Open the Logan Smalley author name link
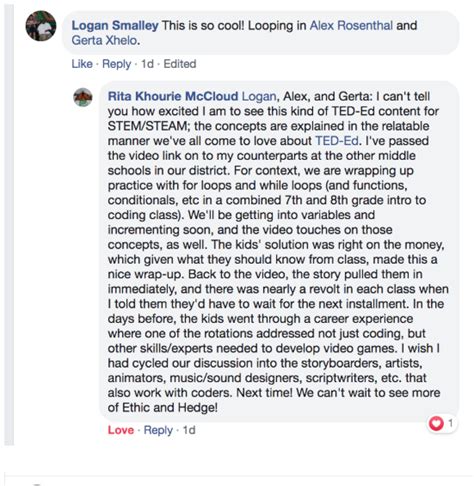 pos(115,26)
